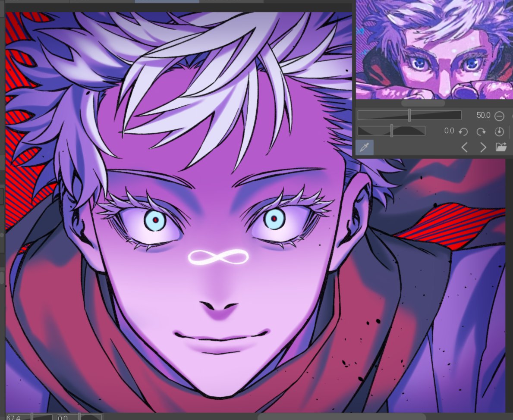Toggle the Sub View eyedropper tool
This screenshot has height=420, width=513.
(x=365, y=147)
